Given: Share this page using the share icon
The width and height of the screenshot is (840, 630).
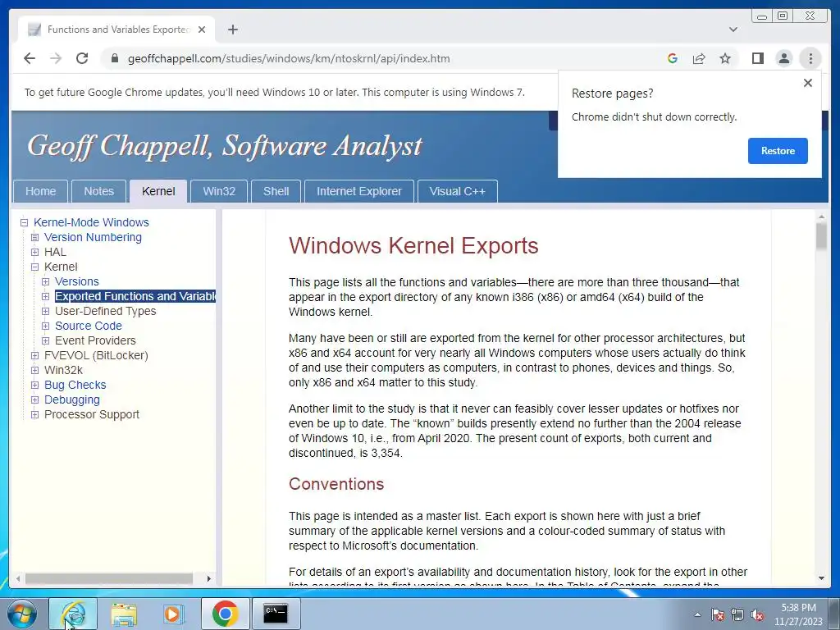Looking at the screenshot, I should point(699,58).
